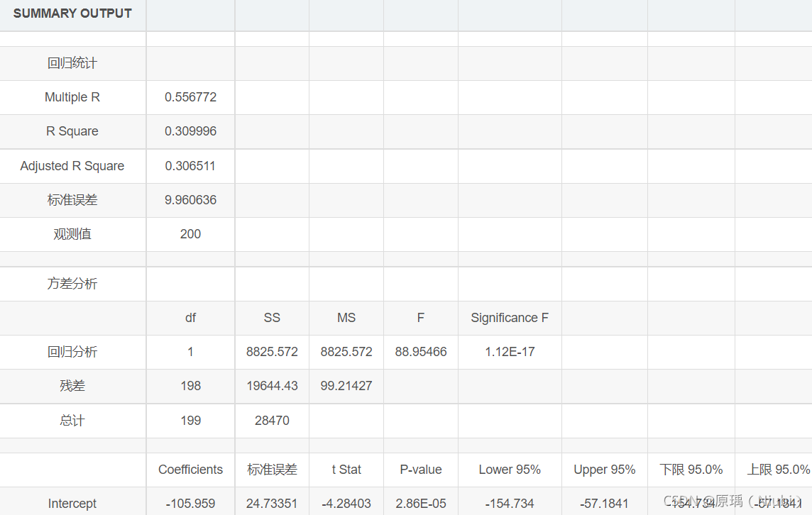Click the MS column header

346,318
